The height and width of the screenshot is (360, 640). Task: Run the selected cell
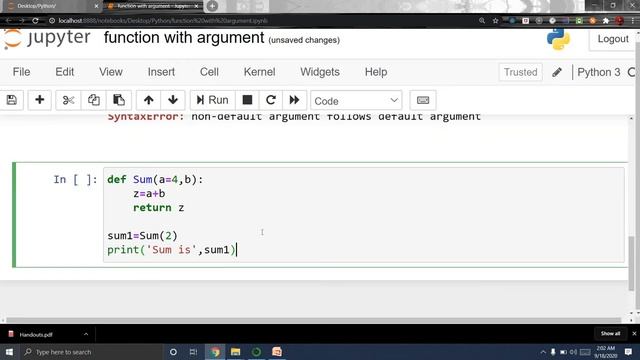(x=212, y=100)
